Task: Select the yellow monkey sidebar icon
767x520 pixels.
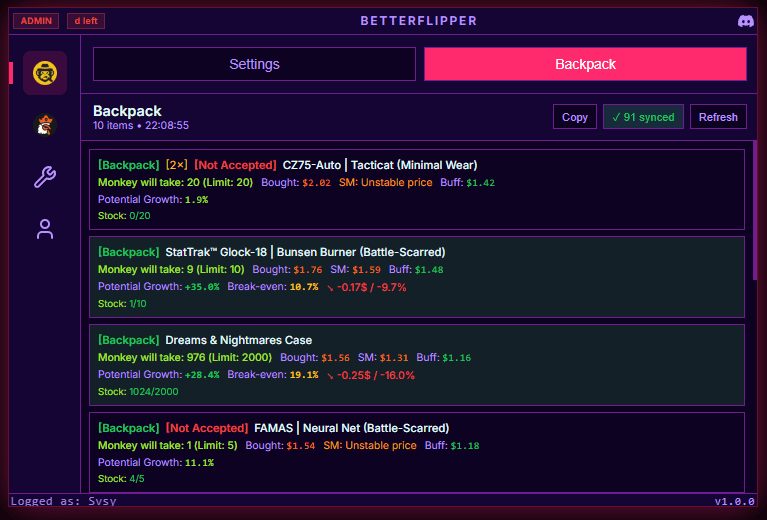Action: (x=45, y=73)
